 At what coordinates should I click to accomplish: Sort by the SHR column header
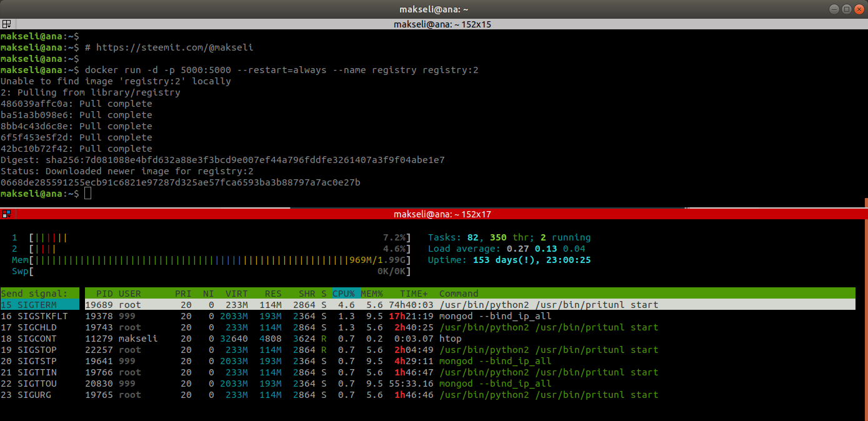click(307, 294)
